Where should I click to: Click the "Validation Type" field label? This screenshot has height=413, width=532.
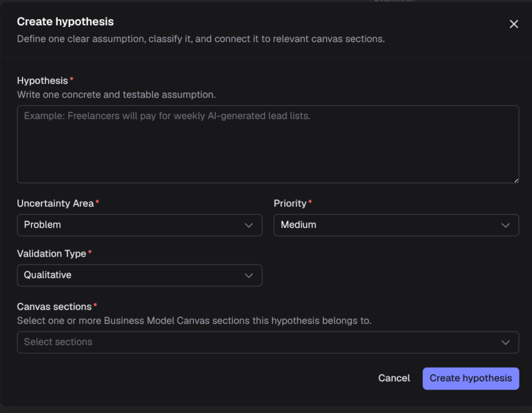(52, 253)
